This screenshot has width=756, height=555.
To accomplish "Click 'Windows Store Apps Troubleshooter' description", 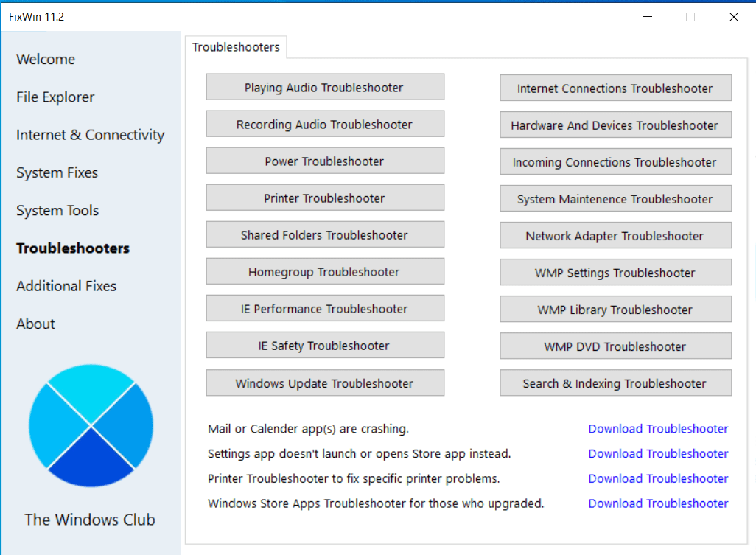I will [x=376, y=503].
